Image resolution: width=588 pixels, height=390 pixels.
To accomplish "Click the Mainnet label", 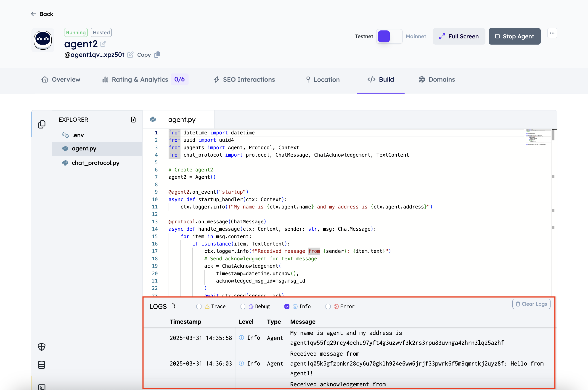I will (x=416, y=36).
